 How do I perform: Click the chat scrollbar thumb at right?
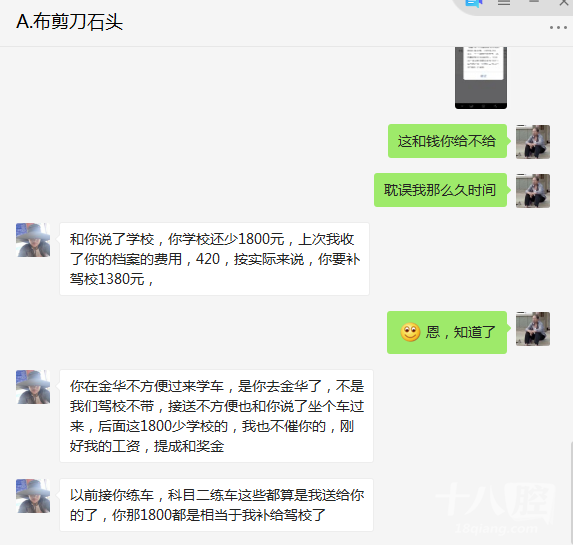coord(571,493)
